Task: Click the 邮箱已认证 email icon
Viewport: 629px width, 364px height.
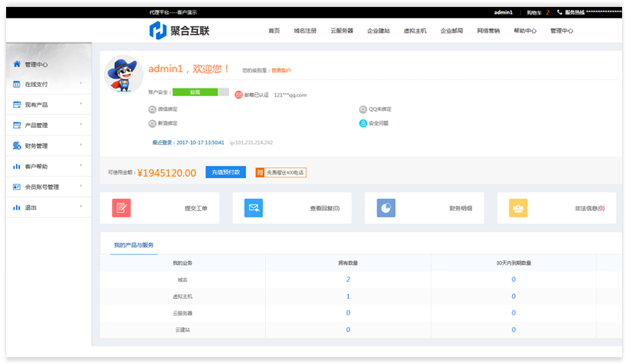Action: (238, 95)
